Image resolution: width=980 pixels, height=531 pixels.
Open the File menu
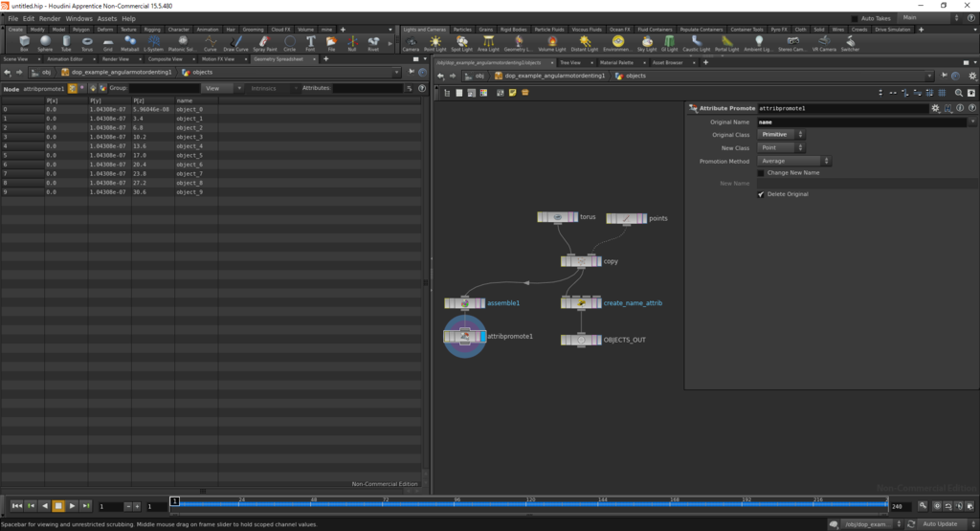12,19
